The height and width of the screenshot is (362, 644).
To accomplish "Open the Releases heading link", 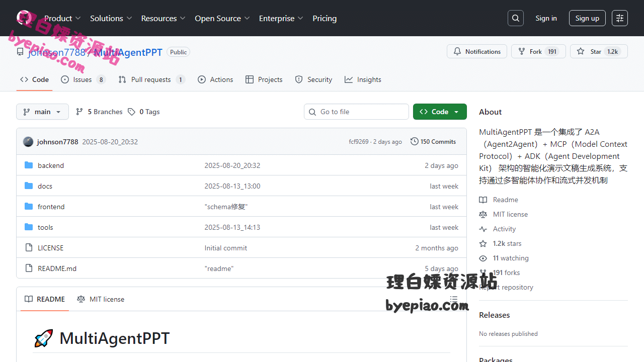I will click(x=494, y=315).
